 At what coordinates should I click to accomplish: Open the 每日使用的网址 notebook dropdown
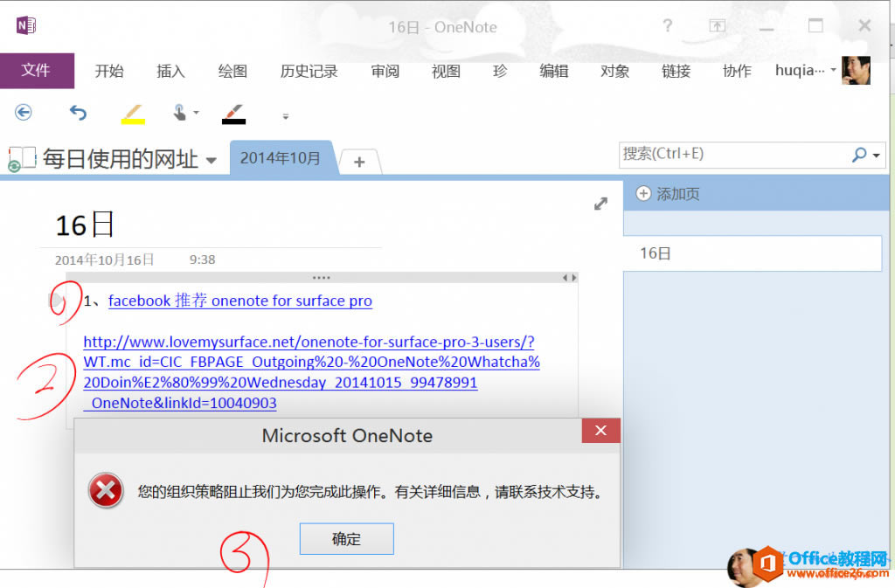pyautogui.click(x=212, y=161)
